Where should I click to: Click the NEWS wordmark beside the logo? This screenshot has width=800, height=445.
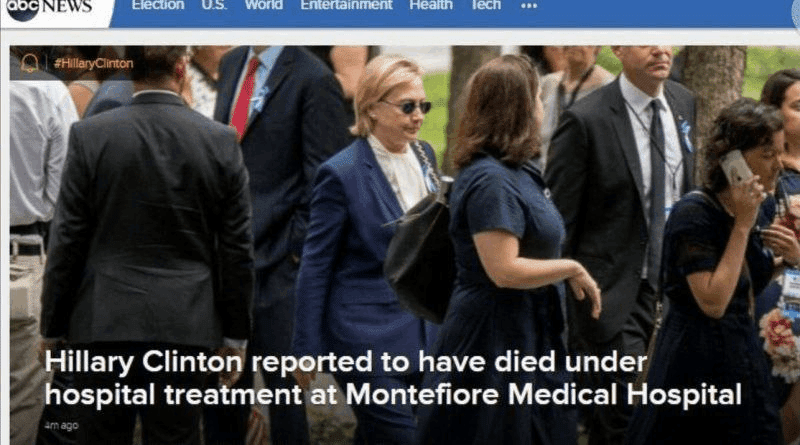[x=66, y=6]
